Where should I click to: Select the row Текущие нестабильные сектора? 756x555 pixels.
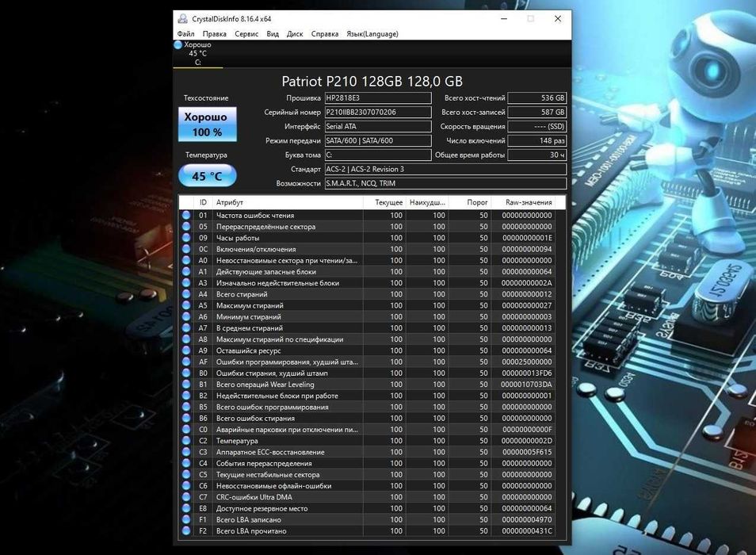[x=367, y=474]
